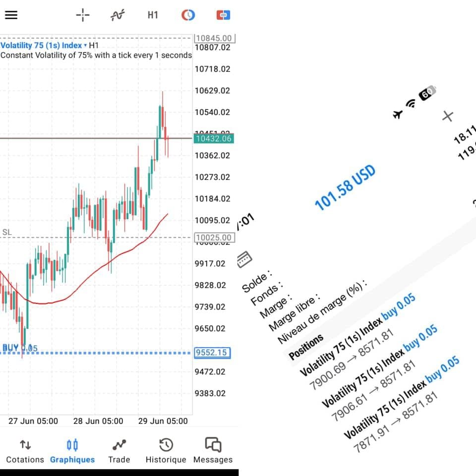
Task: Go to the Trade tab
Action: (119, 451)
